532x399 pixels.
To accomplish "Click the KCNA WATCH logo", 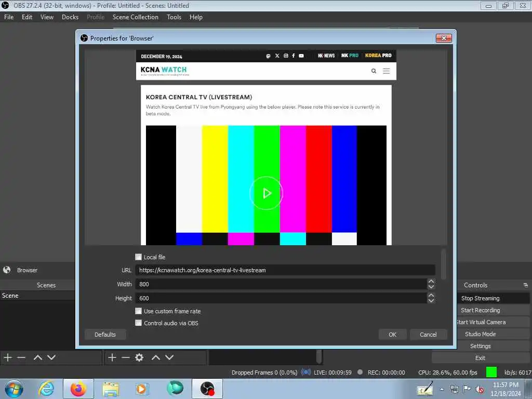I will [164, 71].
